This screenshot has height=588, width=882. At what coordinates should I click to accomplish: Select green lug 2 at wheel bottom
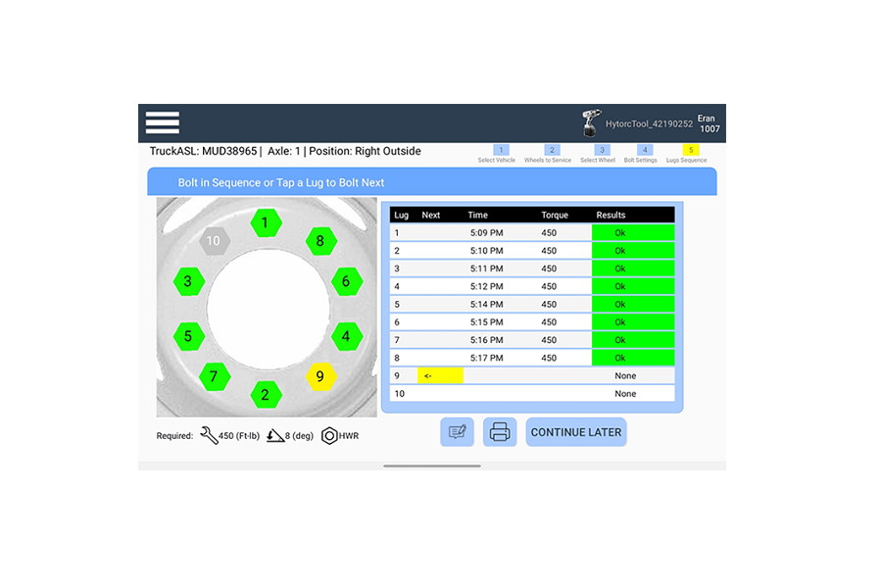click(x=265, y=395)
